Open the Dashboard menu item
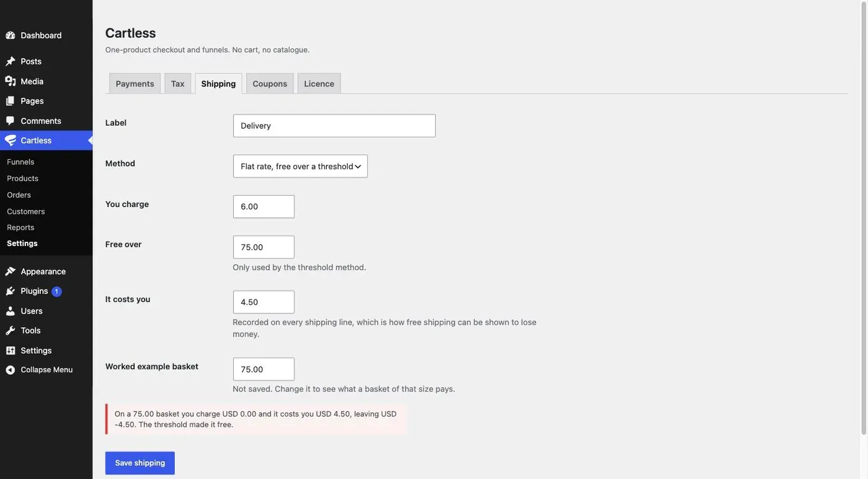 point(46,35)
